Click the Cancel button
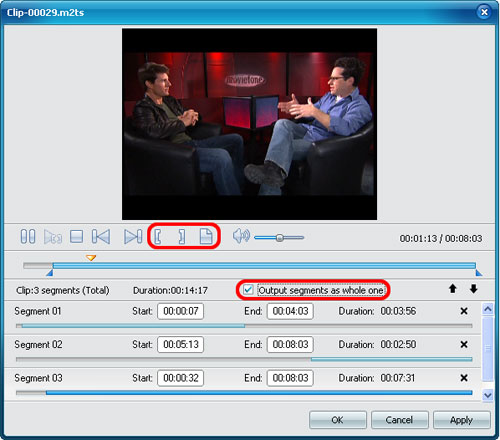This screenshot has width=500, height=440. pyautogui.click(x=399, y=420)
